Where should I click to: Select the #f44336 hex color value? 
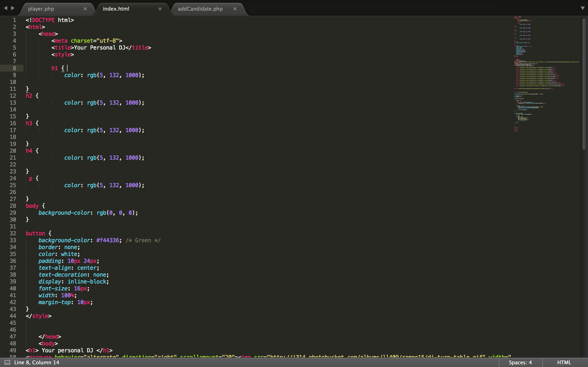(108, 240)
